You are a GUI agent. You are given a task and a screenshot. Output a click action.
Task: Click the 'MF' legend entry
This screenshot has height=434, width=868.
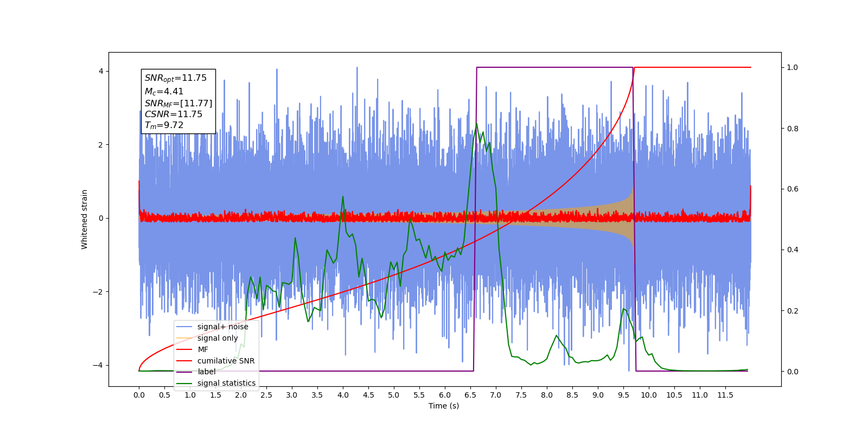tap(193, 349)
